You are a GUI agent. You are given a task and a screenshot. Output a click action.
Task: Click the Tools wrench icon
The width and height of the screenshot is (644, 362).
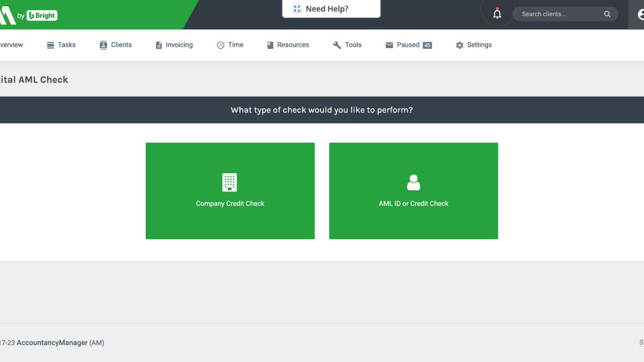(337, 45)
